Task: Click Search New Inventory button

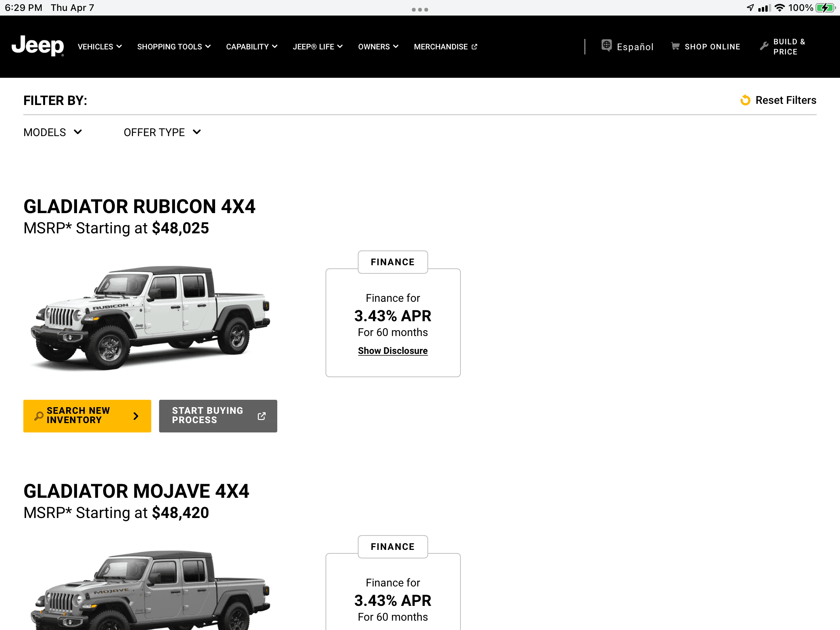Action: point(87,416)
